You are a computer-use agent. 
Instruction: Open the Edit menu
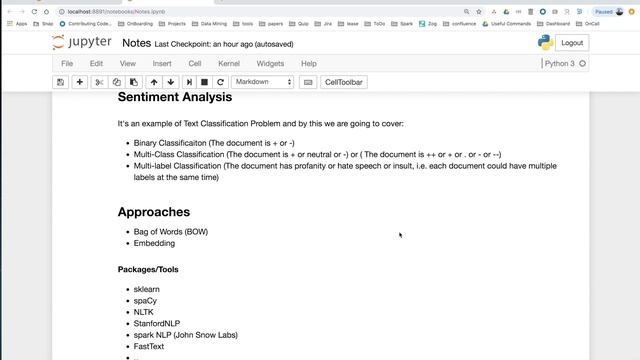coord(96,64)
